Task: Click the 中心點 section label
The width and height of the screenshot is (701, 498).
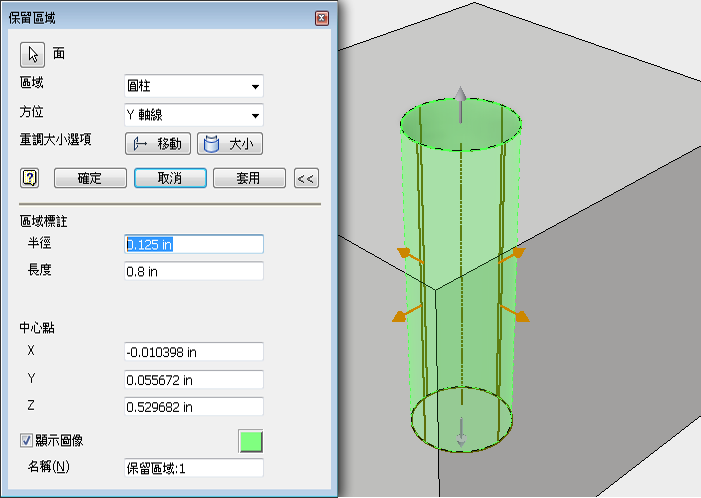Action: (x=37, y=328)
